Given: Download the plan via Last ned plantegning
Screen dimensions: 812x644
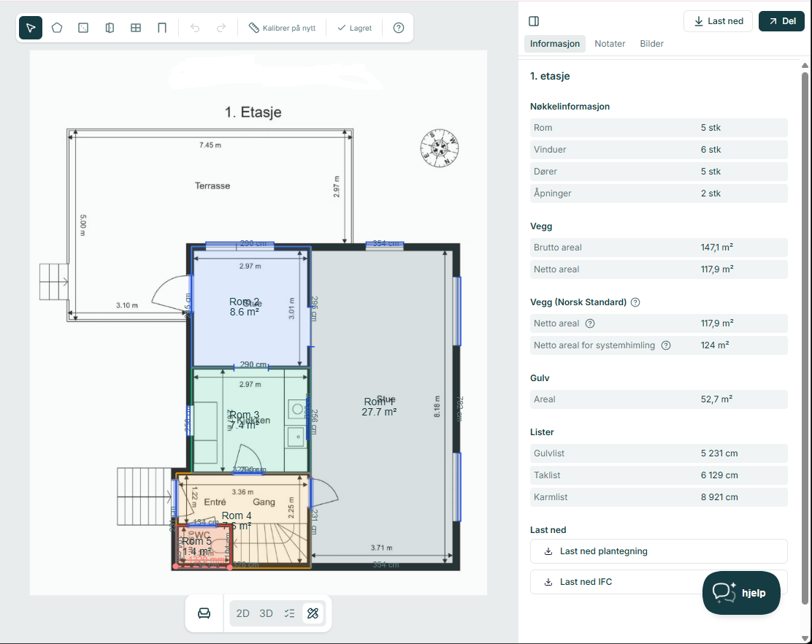Looking at the screenshot, I should coord(658,551).
